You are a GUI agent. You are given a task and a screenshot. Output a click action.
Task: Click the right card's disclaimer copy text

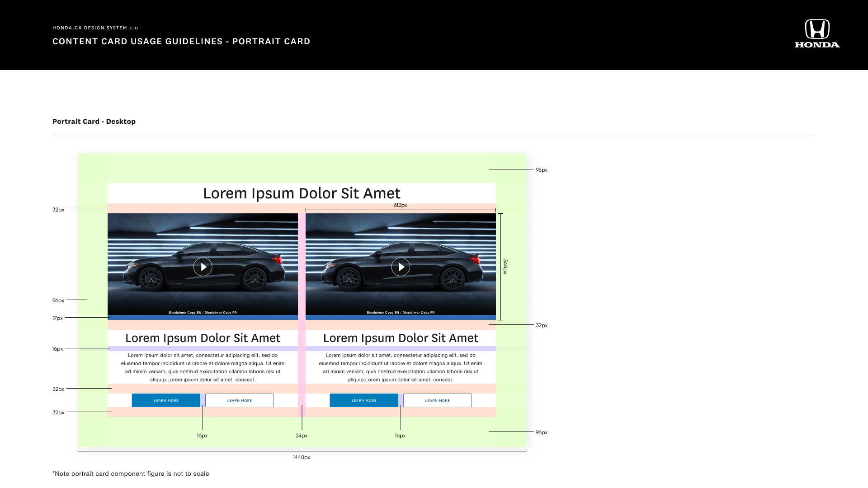point(401,312)
